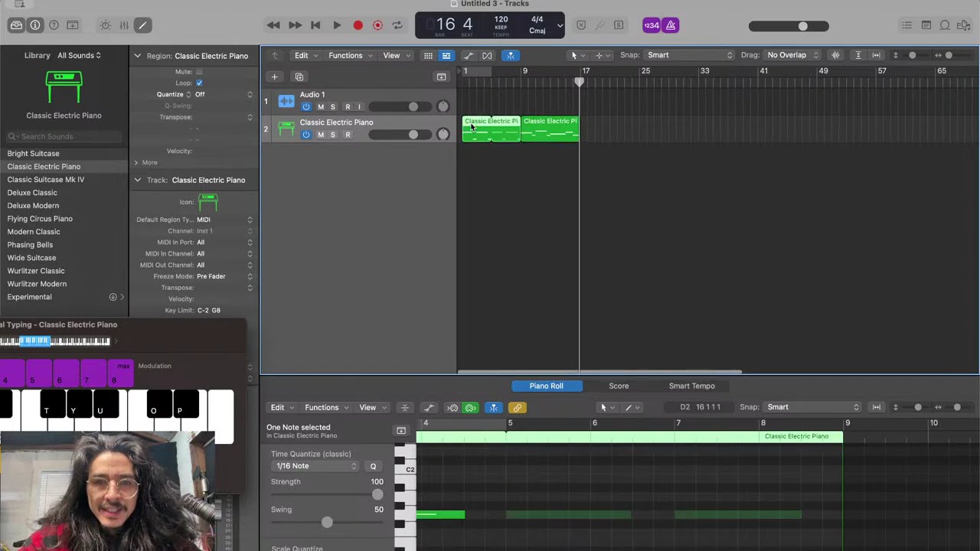Open the Loop Browser button

945,25
